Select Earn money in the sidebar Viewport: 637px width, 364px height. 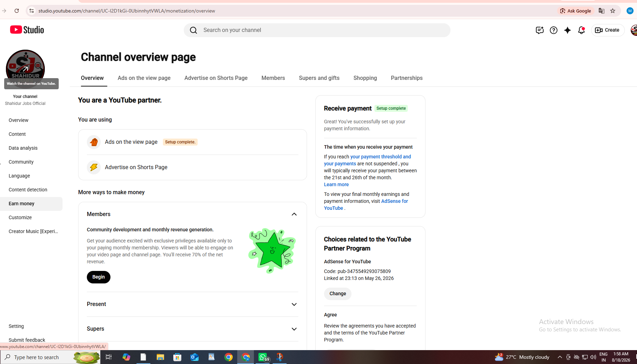tap(31, 204)
